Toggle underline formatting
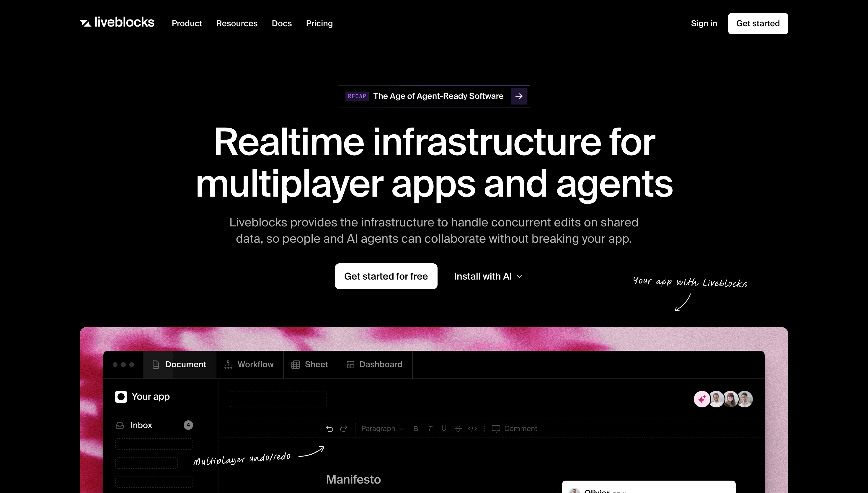The image size is (868, 493). click(x=444, y=429)
